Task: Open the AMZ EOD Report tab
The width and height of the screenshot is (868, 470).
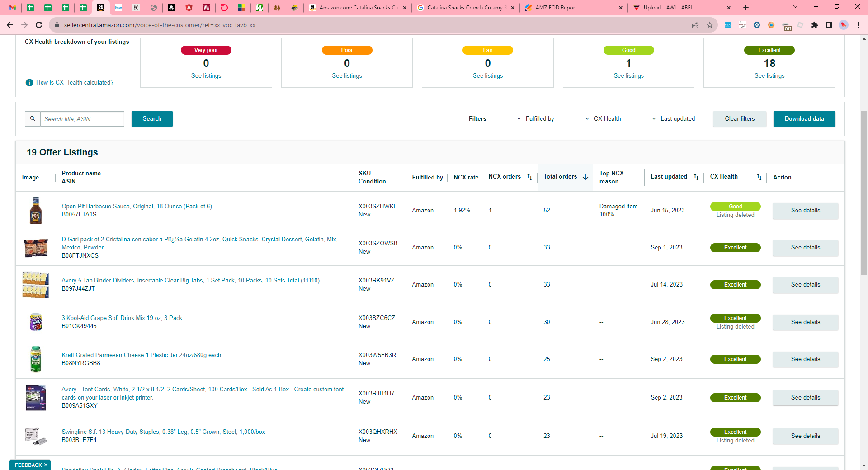Action: pos(573,8)
